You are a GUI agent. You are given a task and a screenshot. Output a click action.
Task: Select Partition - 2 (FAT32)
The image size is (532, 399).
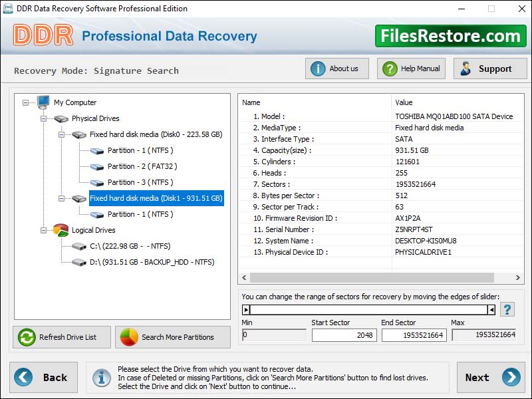142,166
